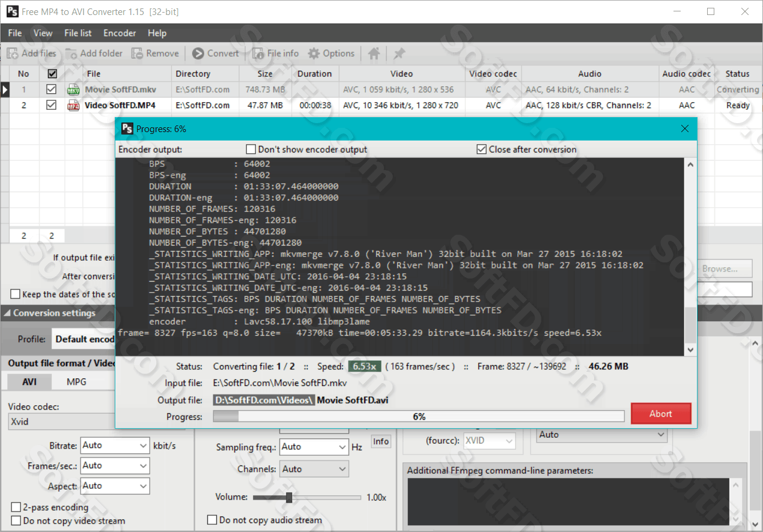
Task: Open the Video codec Xvid dropdown
Action: [x=62, y=422]
